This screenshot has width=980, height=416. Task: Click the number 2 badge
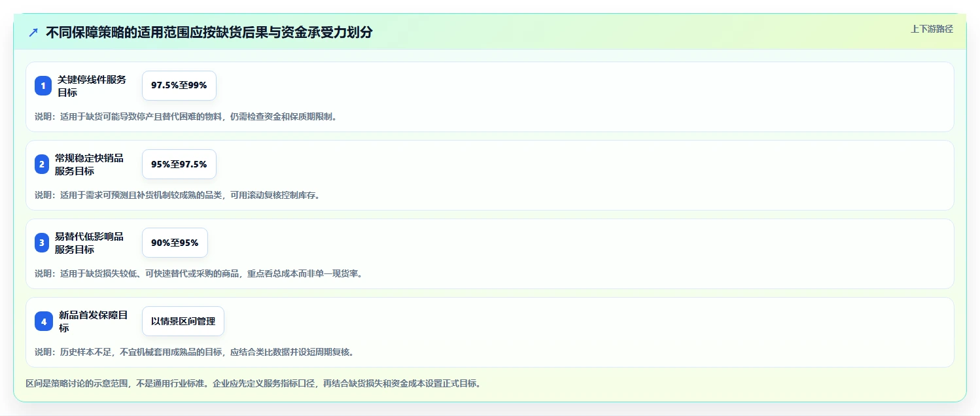pos(42,164)
